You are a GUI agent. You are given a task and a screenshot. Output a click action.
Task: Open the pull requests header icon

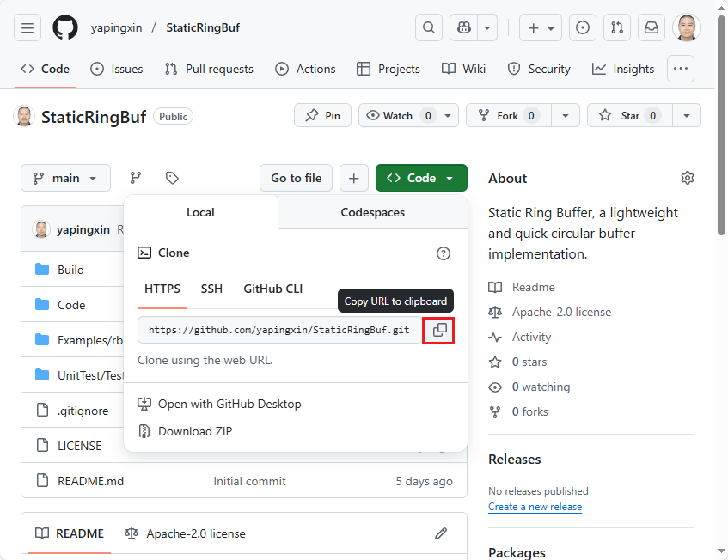[617, 27]
